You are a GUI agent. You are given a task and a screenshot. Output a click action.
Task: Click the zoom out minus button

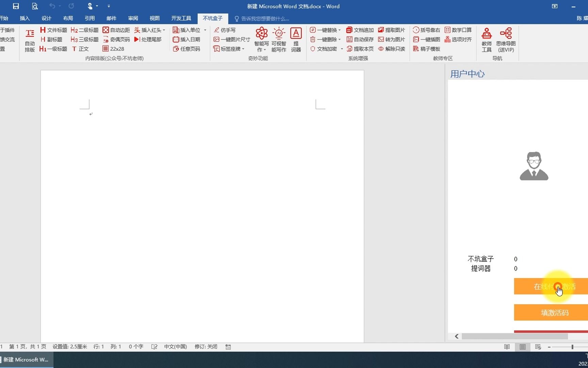549,347
